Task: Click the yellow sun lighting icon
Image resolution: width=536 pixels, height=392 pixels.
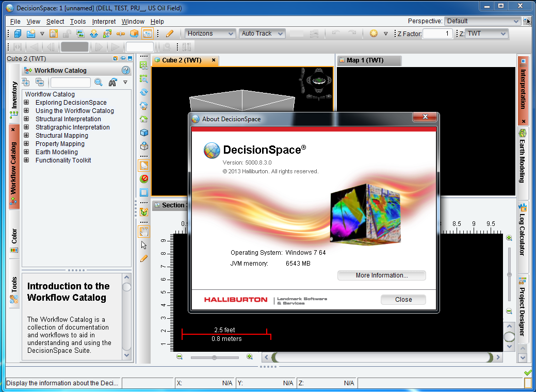Action: point(373,34)
